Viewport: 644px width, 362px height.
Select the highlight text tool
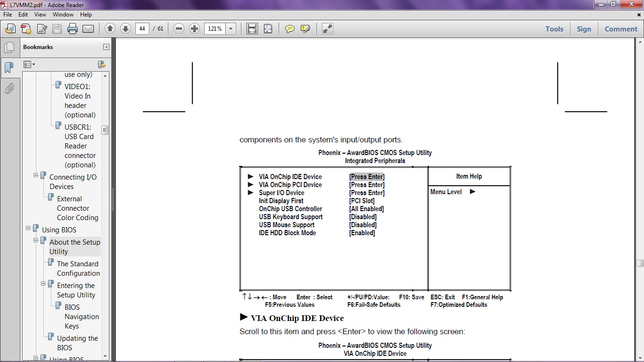coord(305,29)
